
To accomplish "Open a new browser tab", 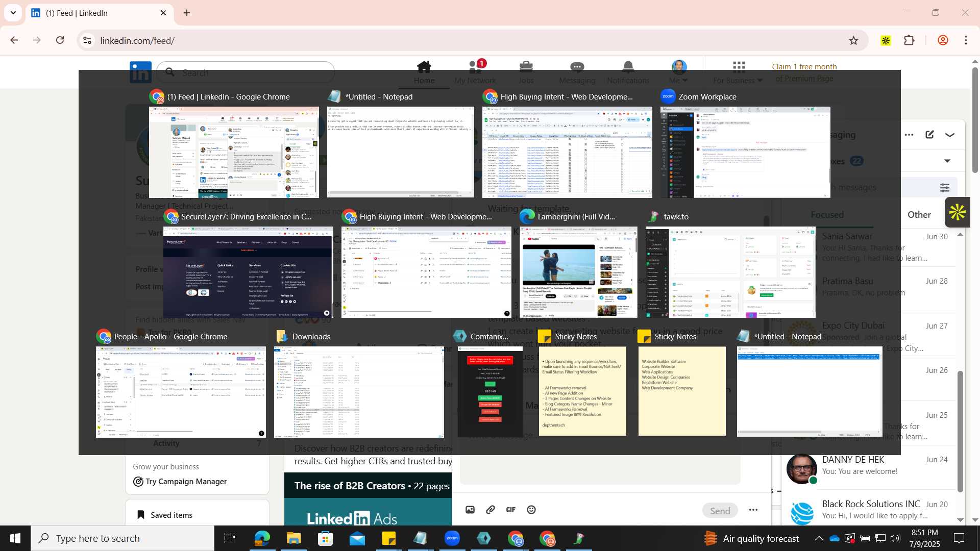I will coord(187,13).
